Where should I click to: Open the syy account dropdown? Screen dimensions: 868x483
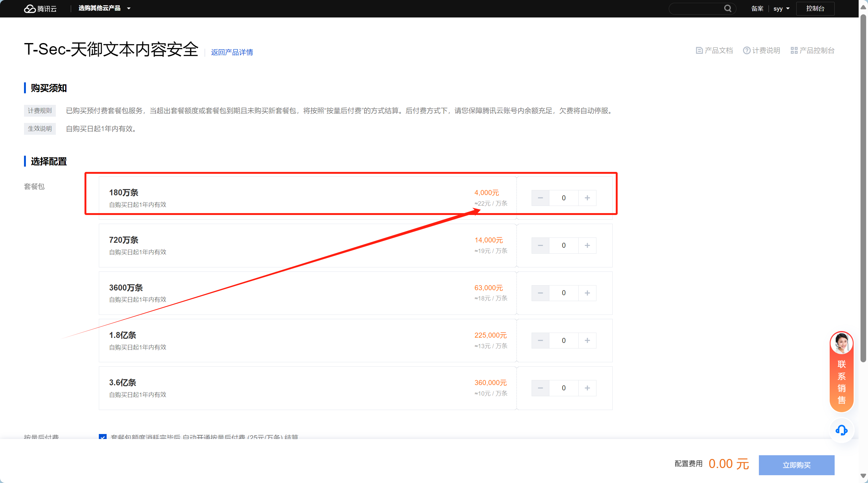(781, 9)
